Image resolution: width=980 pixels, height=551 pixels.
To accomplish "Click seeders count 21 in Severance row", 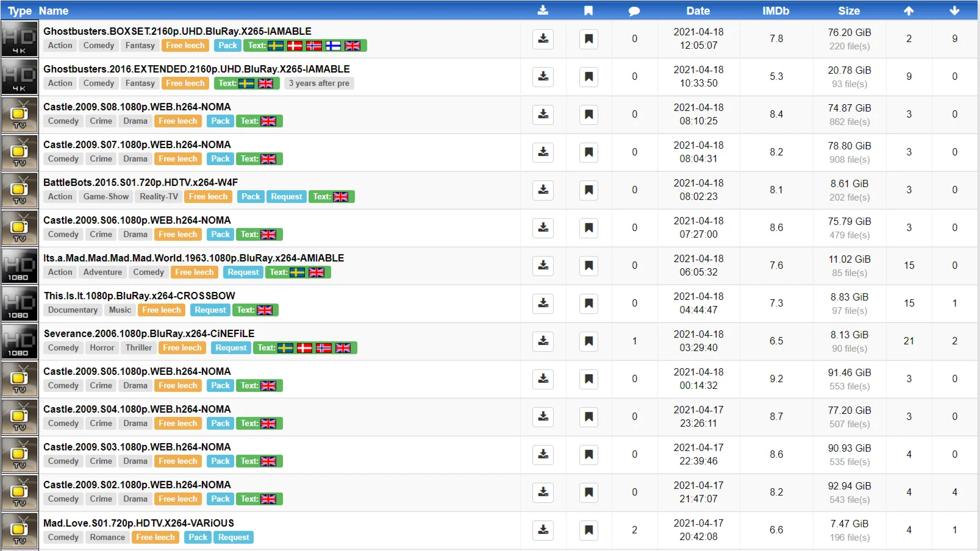I will [909, 341].
